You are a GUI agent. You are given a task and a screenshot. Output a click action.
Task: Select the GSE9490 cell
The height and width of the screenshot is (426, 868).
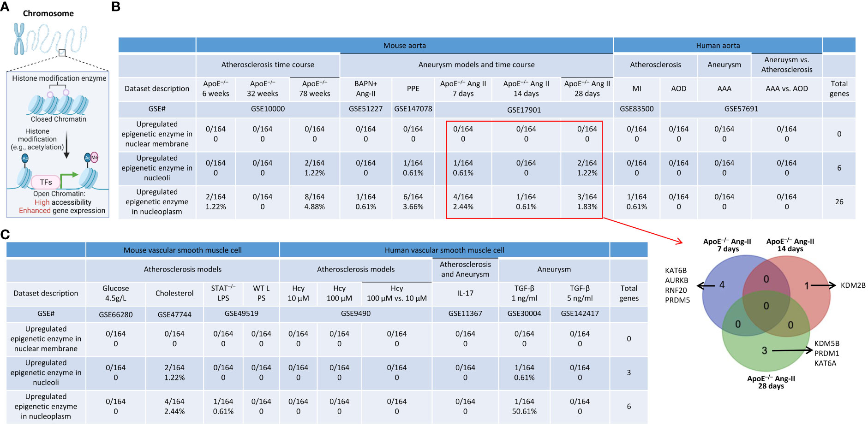coord(356,314)
